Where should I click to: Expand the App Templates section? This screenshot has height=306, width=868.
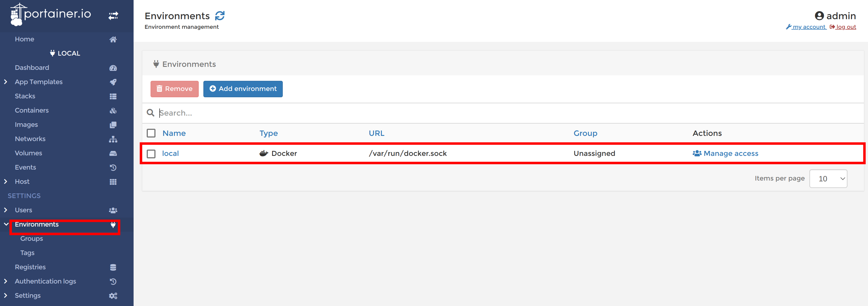pyautogui.click(x=5, y=81)
